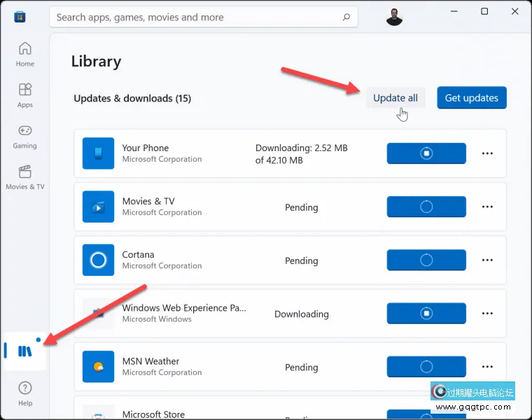532x420 pixels.
Task: Click the Your Phone app icon
Action: (98, 153)
